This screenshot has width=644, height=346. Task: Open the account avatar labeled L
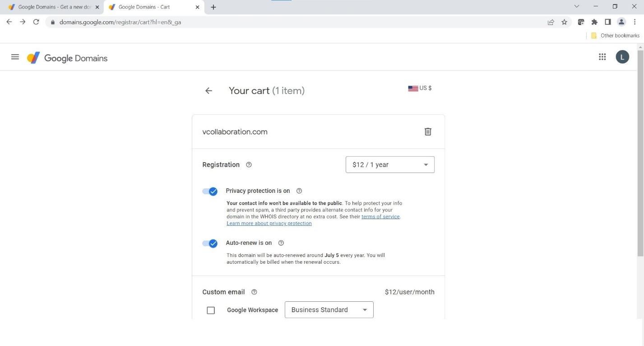622,57
